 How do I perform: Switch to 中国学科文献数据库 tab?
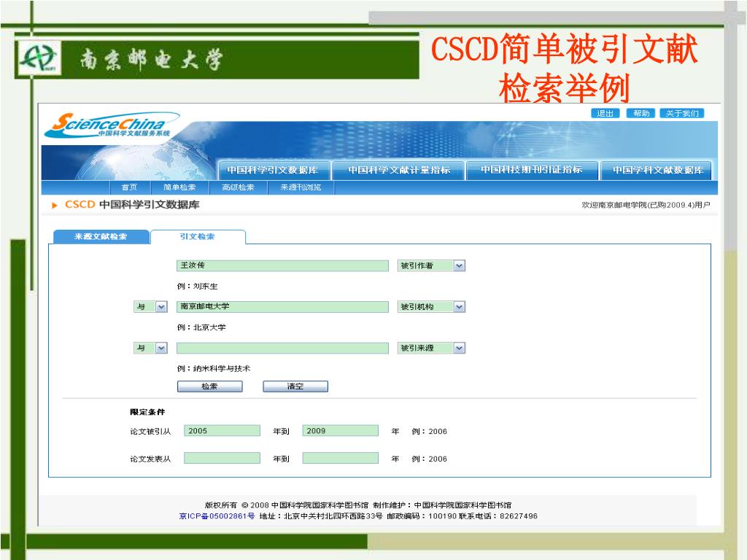coord(658,170)
